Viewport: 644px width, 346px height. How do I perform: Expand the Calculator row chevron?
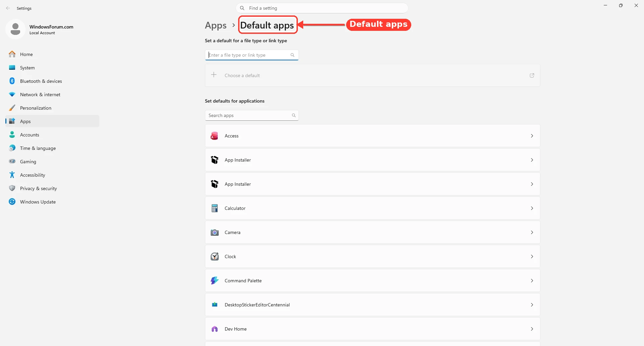(532, 208)
